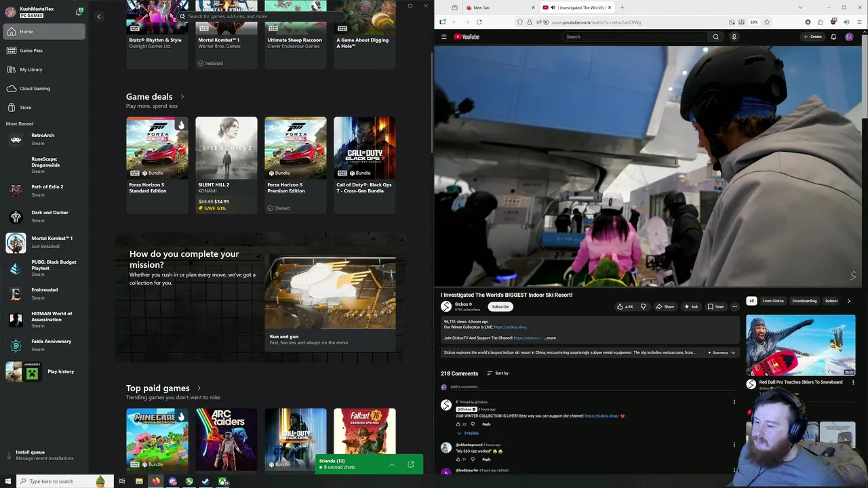
Task: Open Dark and Darker recent entry
Action: tap(43, 216)
